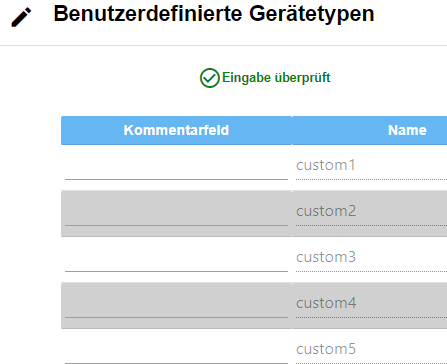Click the pencil edit icon beside the title
This screenshot has width=447, height=364.
coord(21,17)
